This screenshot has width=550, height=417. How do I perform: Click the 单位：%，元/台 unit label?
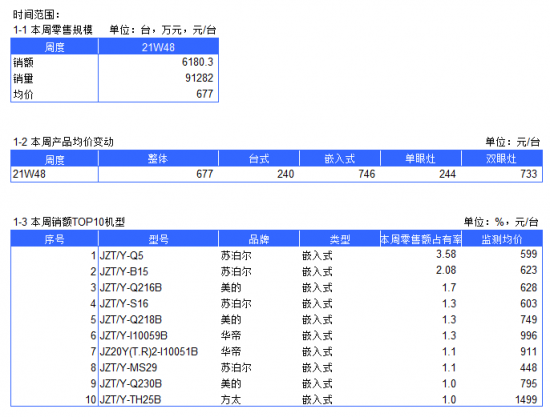pyautogui.click(x=501, y=222)
